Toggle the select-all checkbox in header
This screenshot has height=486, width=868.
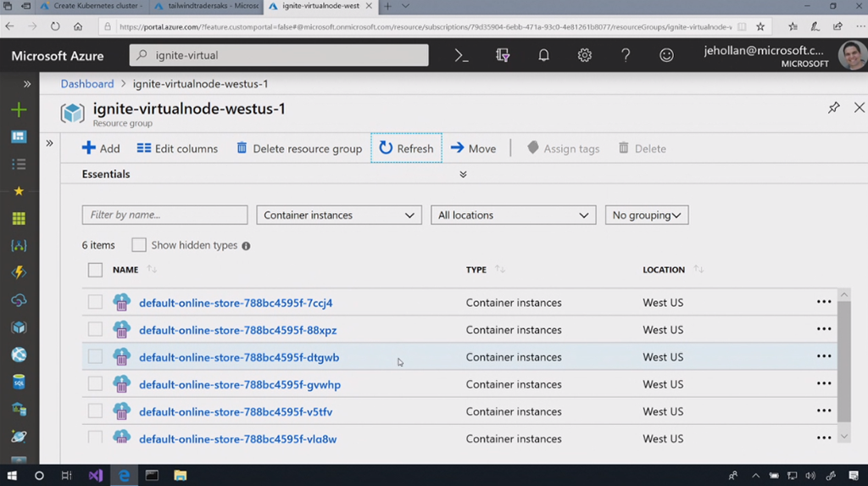(95, 270)
